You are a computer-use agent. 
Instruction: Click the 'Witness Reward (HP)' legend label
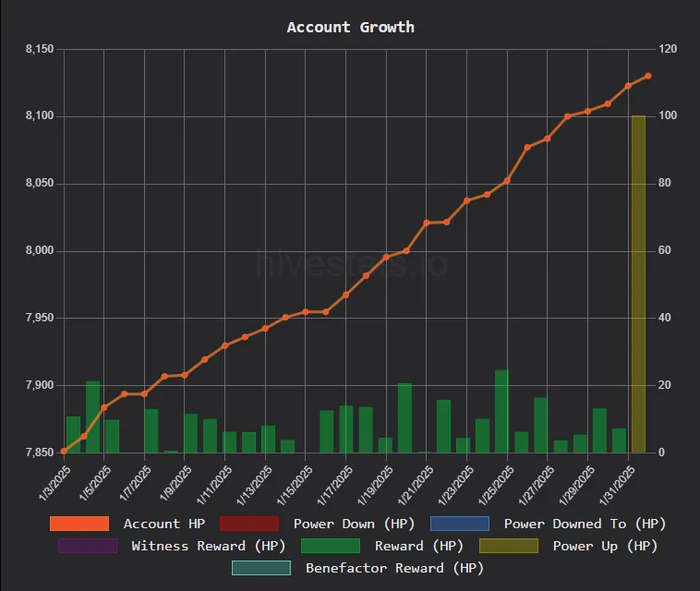(x=209, y=546)
